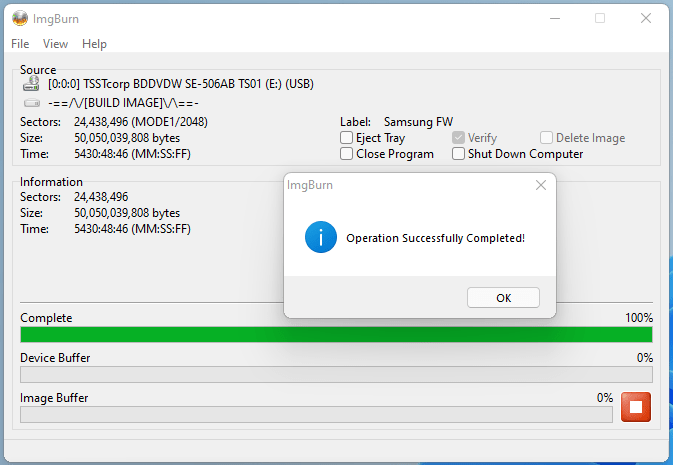673x465 pixels.
Task: Open the View menu
Action: pos(56,44)
